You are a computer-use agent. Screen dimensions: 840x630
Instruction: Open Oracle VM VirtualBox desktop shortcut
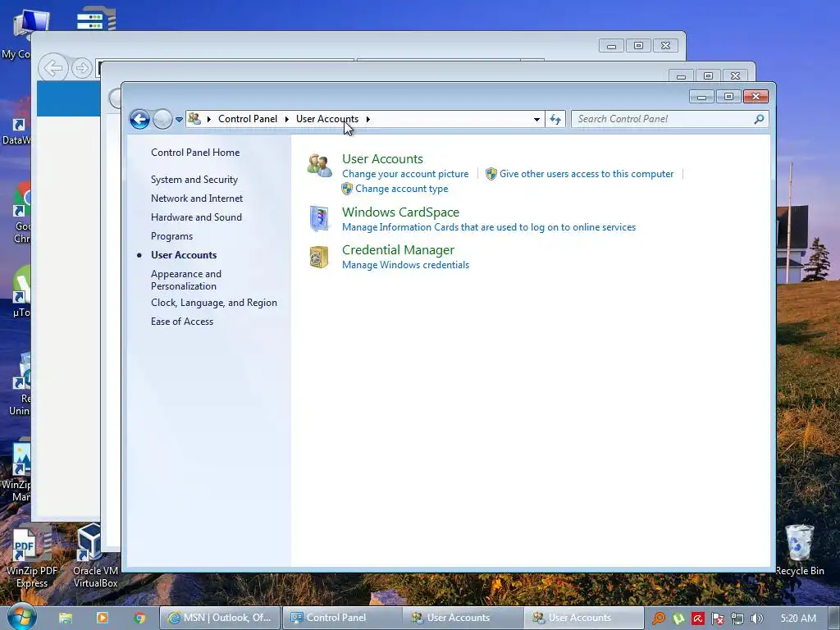coord(95,555)
